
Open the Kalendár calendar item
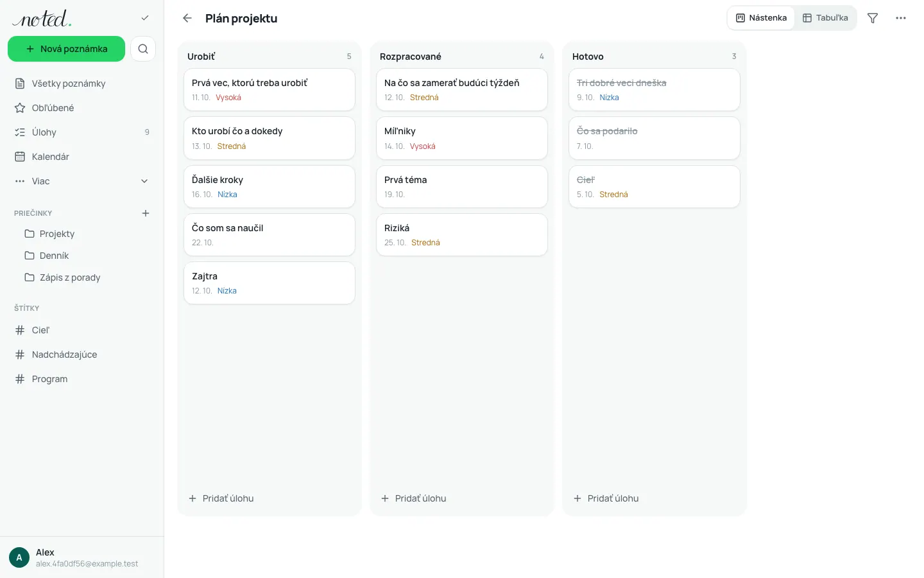pos(82,157)
